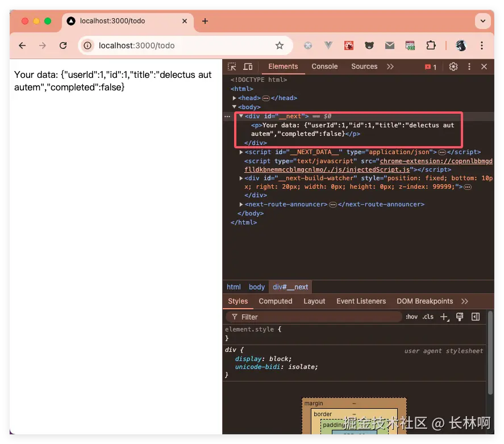
Task: Edit the display: block property
Action: point(263,359)
